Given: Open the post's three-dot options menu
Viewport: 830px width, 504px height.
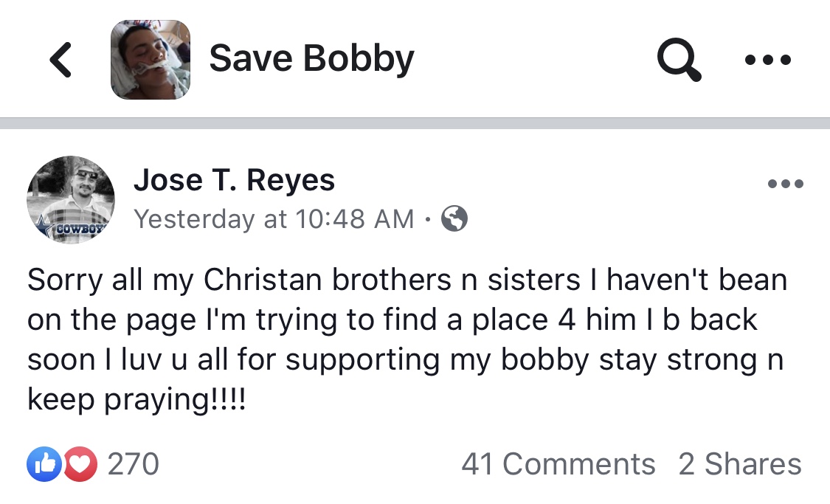Looking at the screenshot, I should (786, 184).
